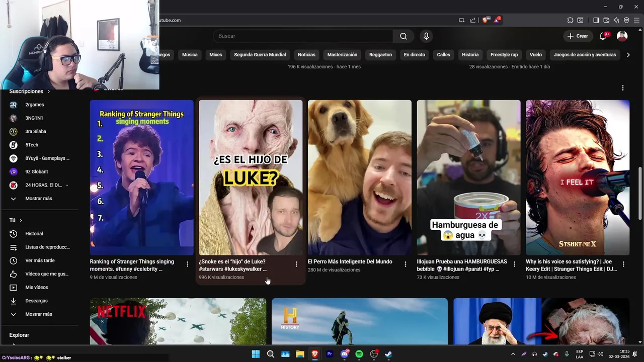Open the History channel video thumbnail
This screenshot has height=362, width=644.
pos(360,321)
